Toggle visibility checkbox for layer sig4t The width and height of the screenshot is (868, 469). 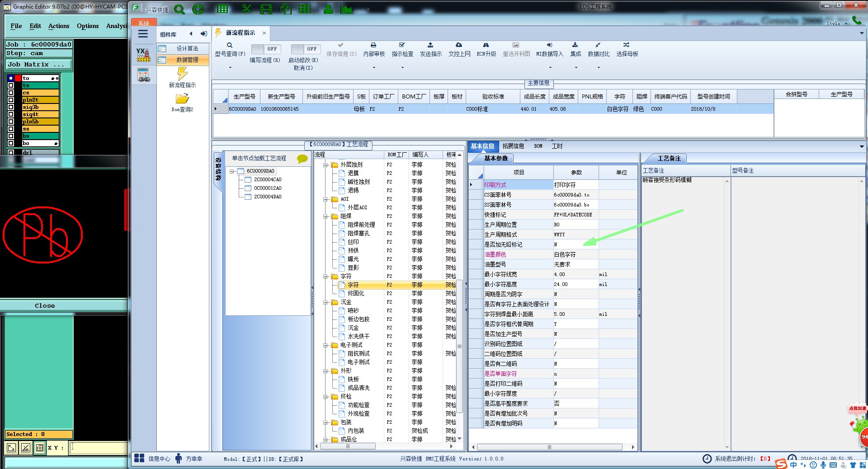tap(11, 114)
